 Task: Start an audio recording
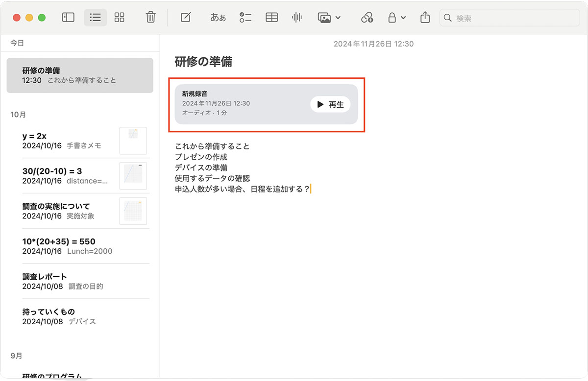coord(297,18)
